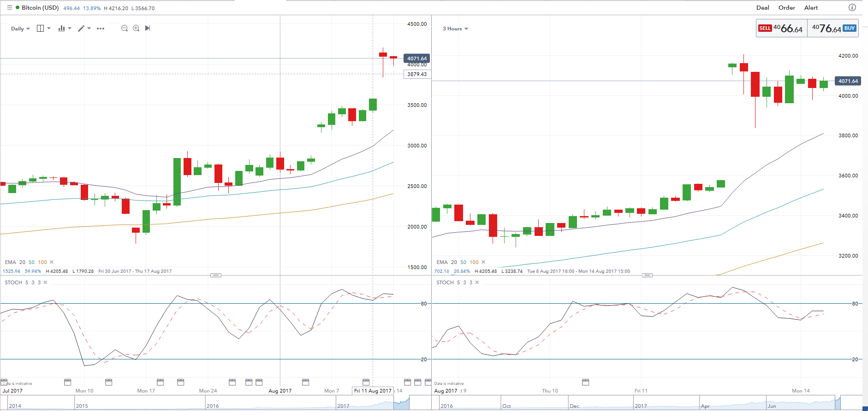Click event calendar icon on 3 Hours chart
This screenshot has height=411, width=868.
(x=586, y=382)
